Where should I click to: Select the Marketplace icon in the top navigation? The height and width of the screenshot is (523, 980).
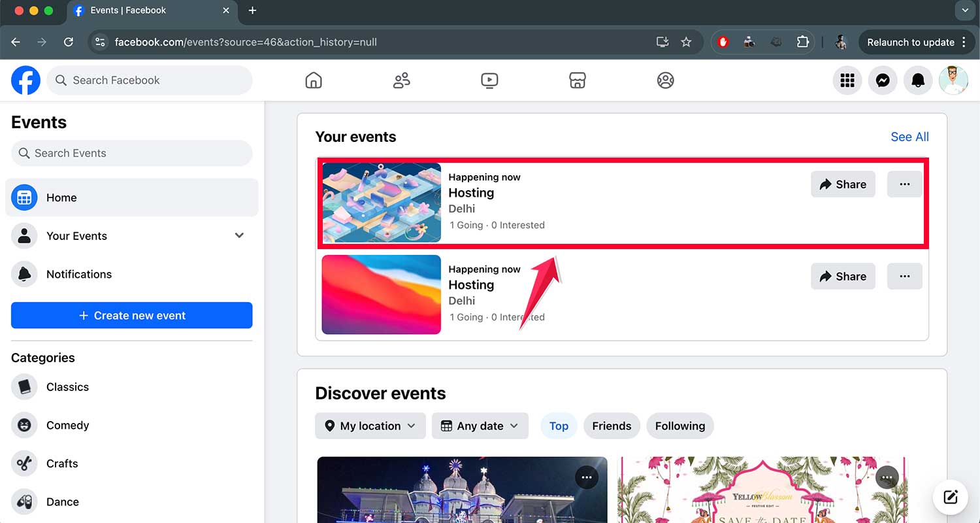click(578, 80)
